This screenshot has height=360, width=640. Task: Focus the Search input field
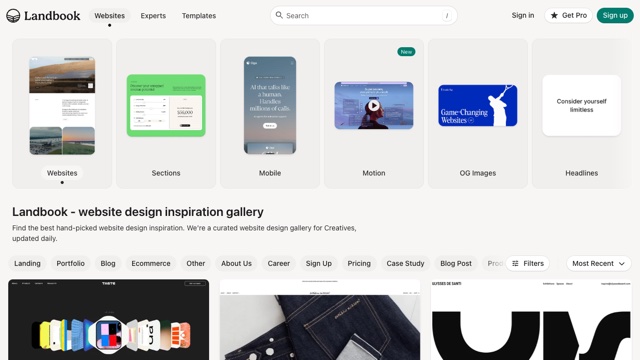(363, 16)
